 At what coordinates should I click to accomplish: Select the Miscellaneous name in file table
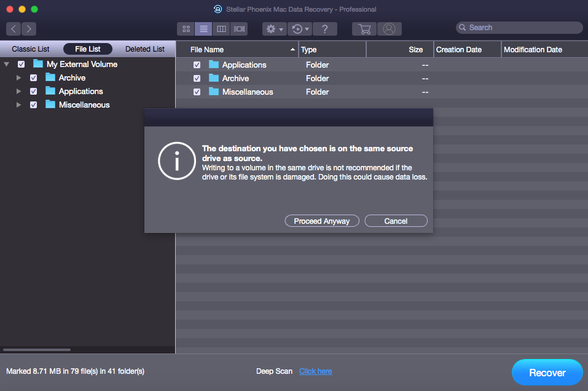pos(248,92)
